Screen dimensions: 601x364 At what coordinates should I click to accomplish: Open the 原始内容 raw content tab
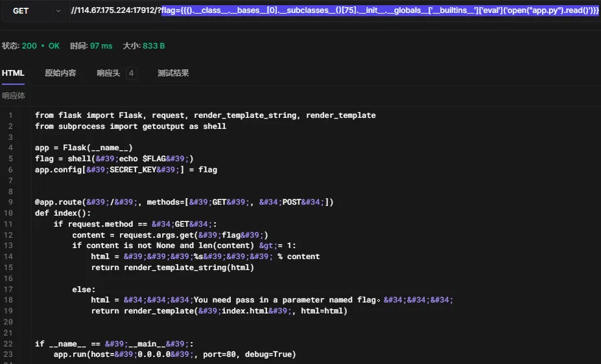pos(60,73)
